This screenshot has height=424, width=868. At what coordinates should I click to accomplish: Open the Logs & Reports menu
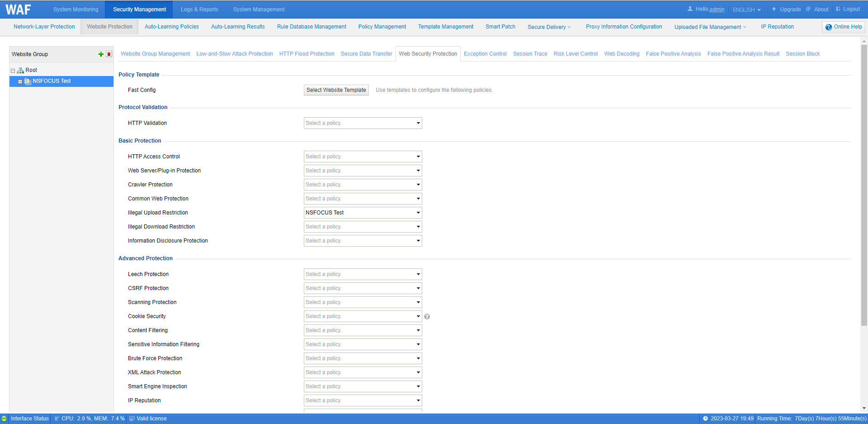(x=199, y=10)
